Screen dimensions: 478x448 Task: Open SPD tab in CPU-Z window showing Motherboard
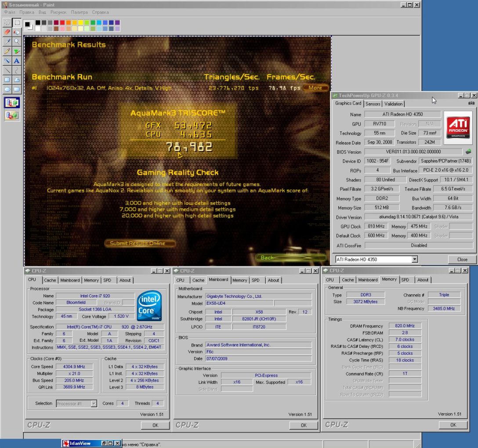255,280
